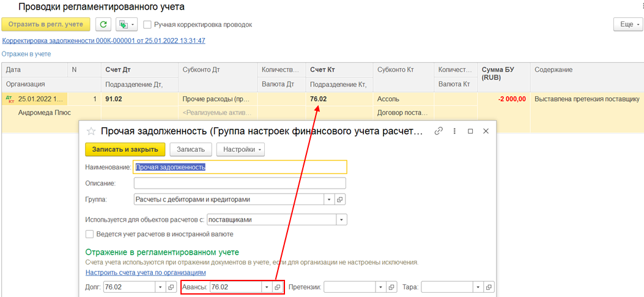This screenshot has width=644, height=297.
Task: Expand the 'поставщиками' dropdown
Action: pos(341,219)
